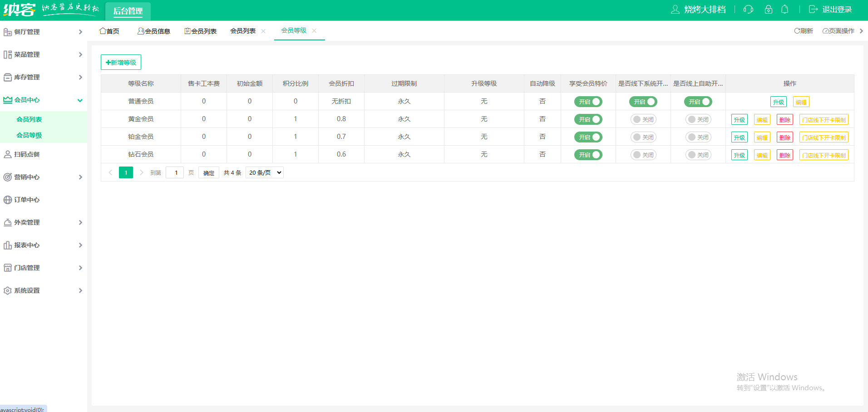The width and height of the screenshot is (868, 412).
Task: Open the notification bell
Action: pyautogui.click(x=784, y=10)
